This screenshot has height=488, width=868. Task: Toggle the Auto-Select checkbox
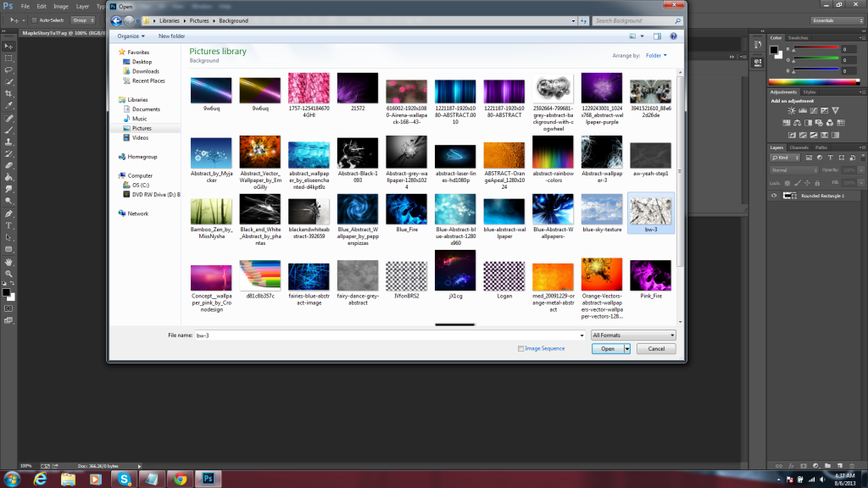[x=34, y=20]
